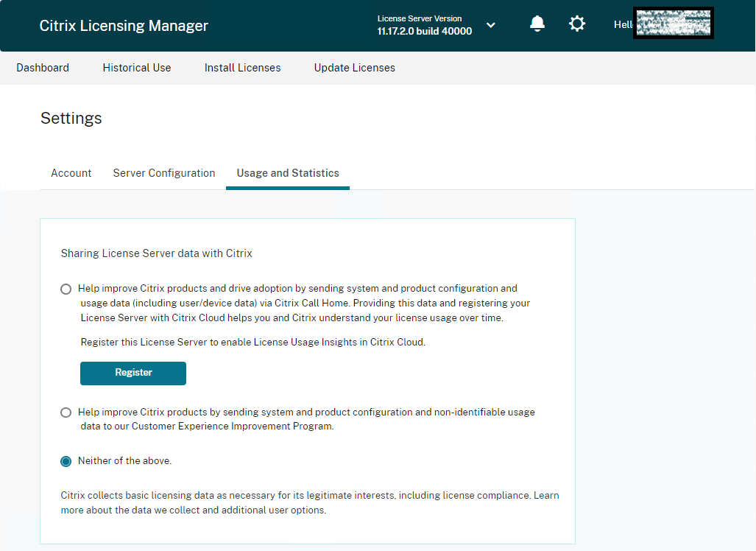Open the settings gear icon

[x=577, y=24]
